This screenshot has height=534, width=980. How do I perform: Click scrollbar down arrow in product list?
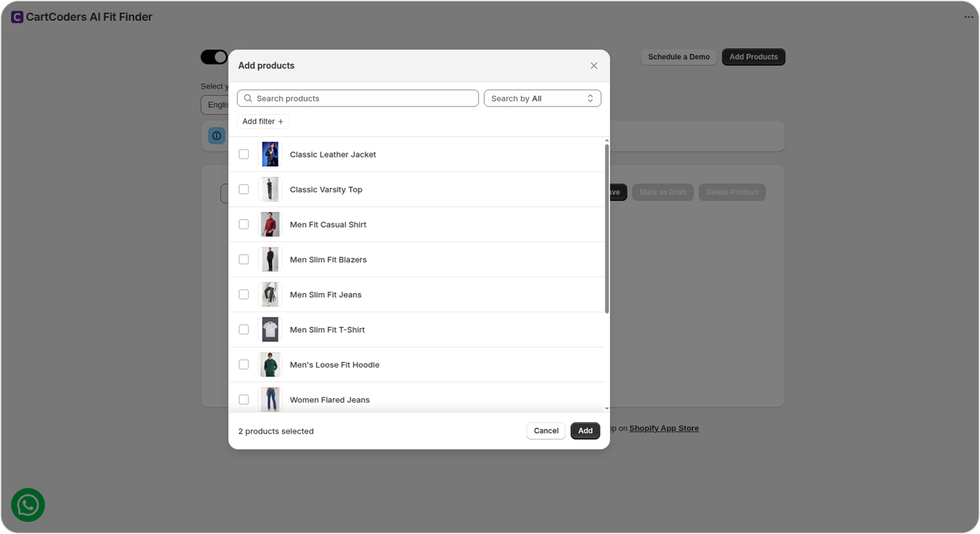click(x=607, y=409)
